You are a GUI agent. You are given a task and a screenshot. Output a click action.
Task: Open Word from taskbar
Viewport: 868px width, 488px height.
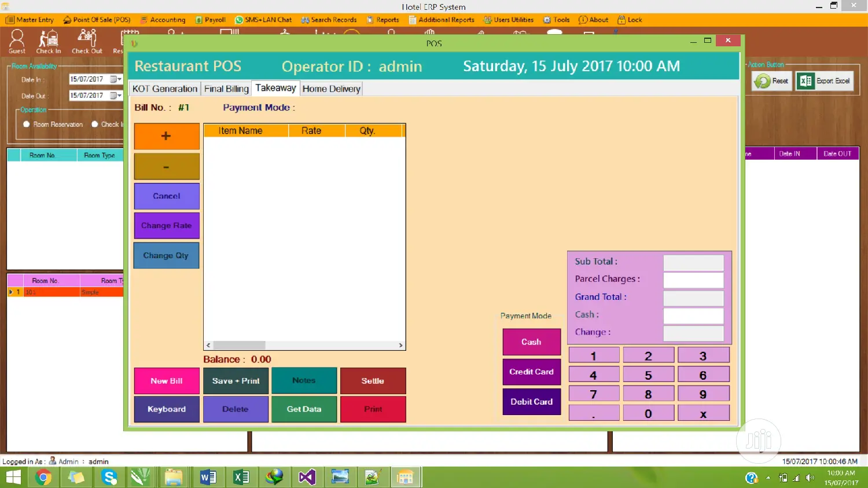point(208,478)
